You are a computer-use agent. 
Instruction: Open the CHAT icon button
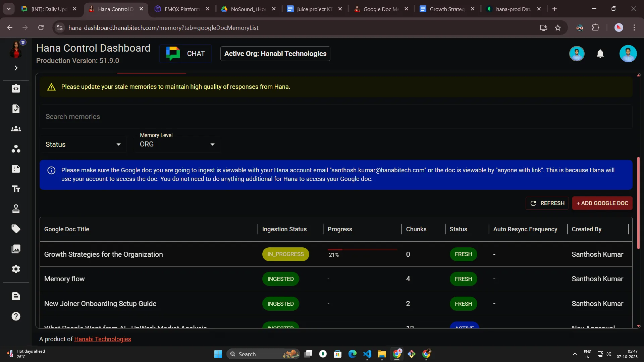[x=185, y=54]
